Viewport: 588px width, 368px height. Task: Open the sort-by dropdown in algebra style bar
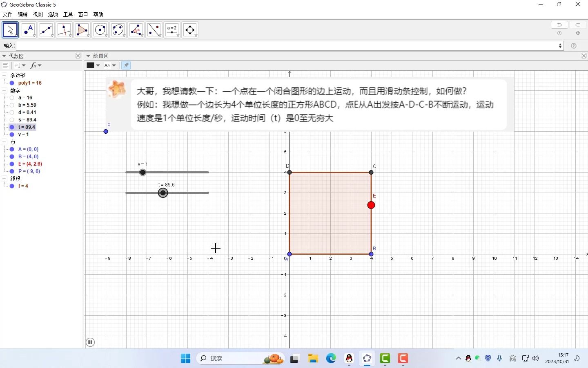click(x=20, y=65)
